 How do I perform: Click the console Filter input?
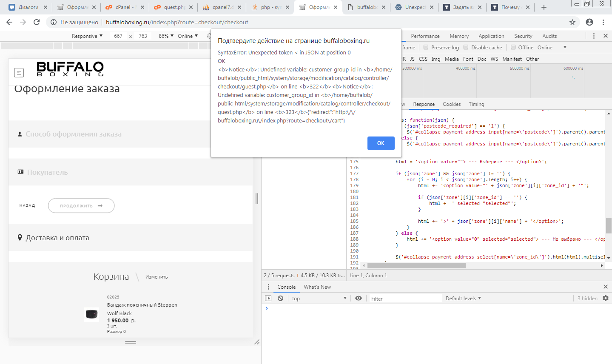pyautogui.click(x=405, y=299)
